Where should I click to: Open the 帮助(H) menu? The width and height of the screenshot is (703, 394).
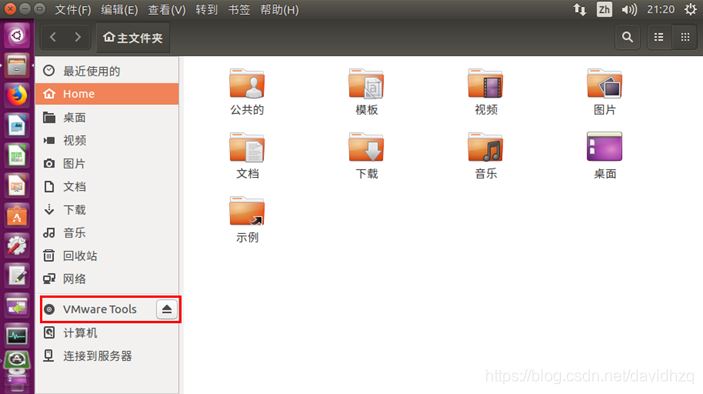pos(279,10)
